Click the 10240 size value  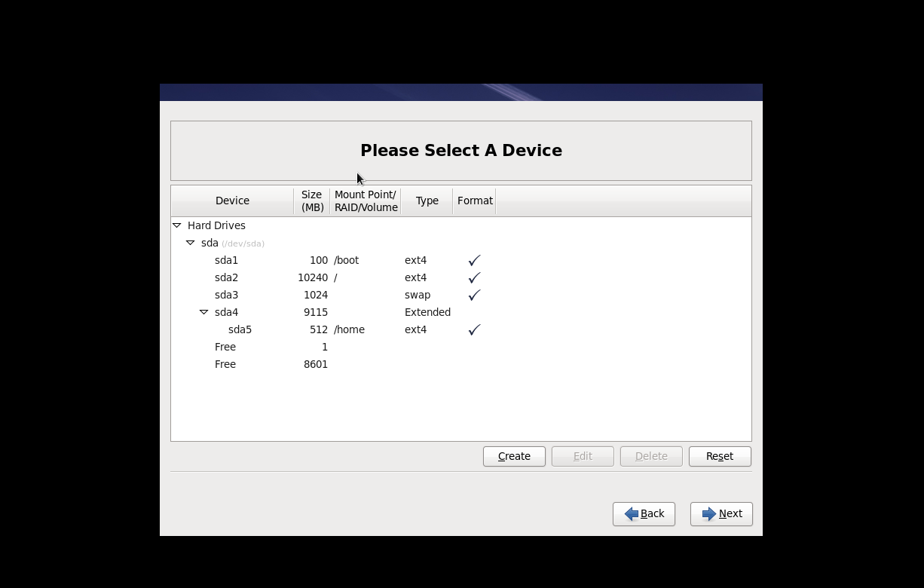click(313, 277)
